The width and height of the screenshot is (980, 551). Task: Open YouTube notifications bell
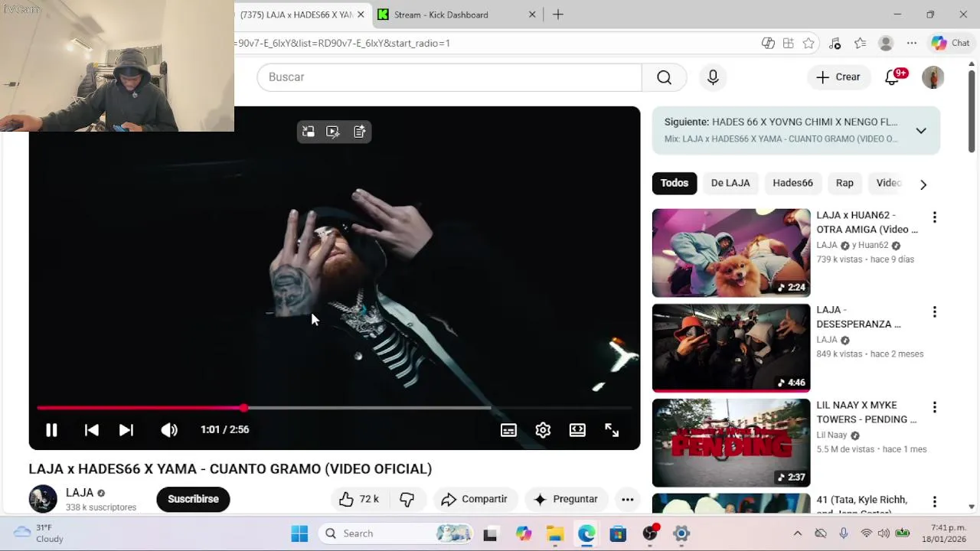[893, 77]
